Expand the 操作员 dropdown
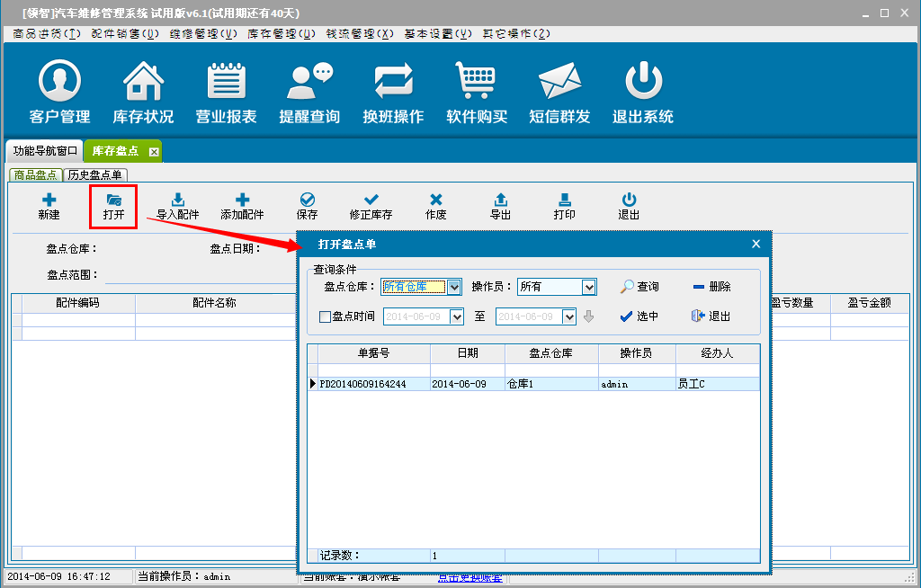The width and height of the screenshot is (921, 588). pyautogui.click(x=589, y=287)
